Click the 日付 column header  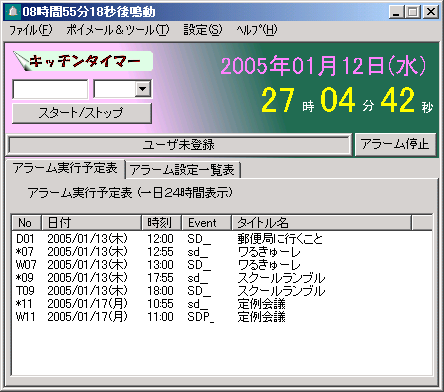coord(92,223)
